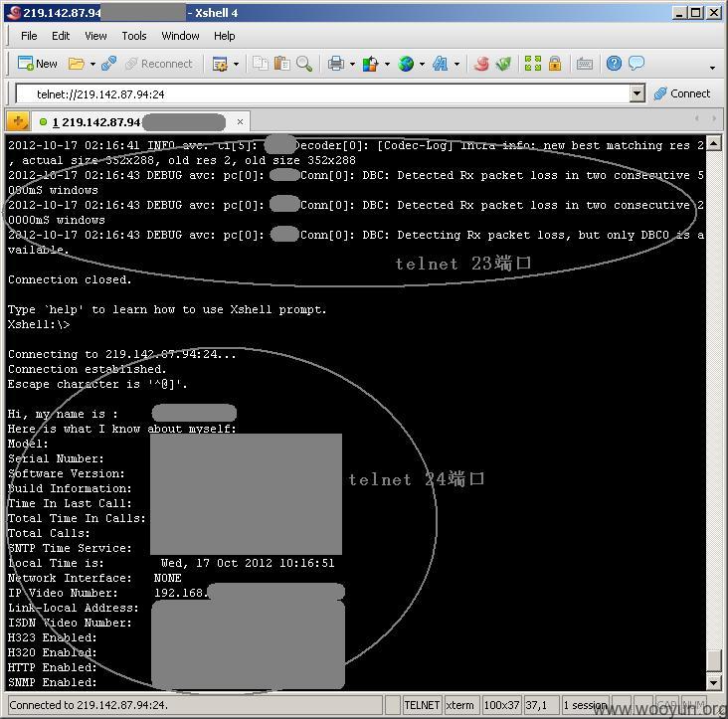The image size is (728, 719).
Task: Click the Find magnifier icon
Action: point(304,63)
